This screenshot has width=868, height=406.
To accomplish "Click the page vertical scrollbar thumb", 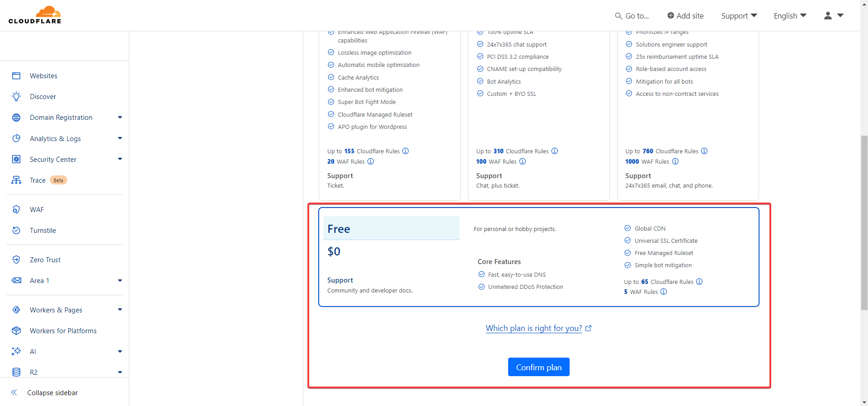I will pos(864,222).
